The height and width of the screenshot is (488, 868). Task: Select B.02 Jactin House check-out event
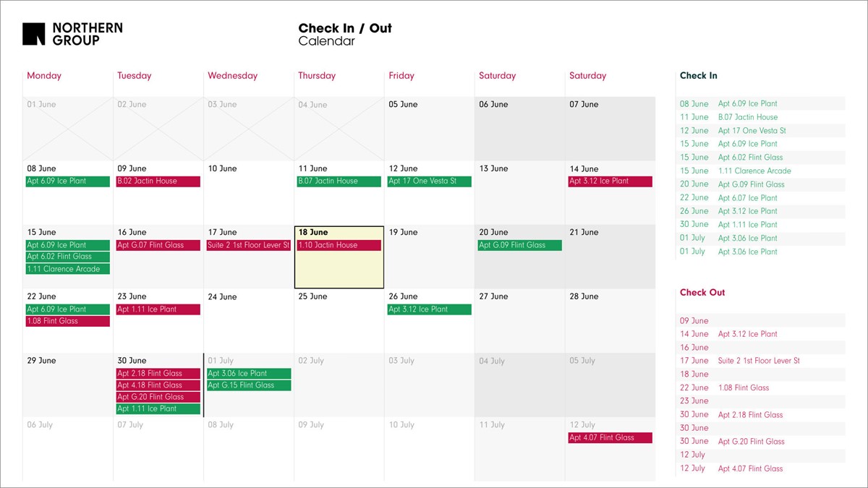pos(158,181)
